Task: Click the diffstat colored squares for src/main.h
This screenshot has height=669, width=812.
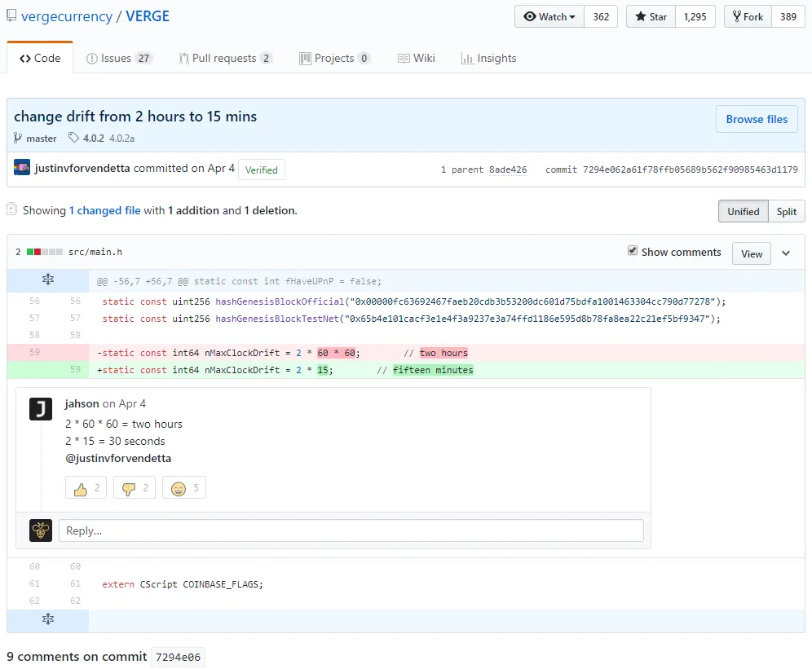Action: coord(45,252)
